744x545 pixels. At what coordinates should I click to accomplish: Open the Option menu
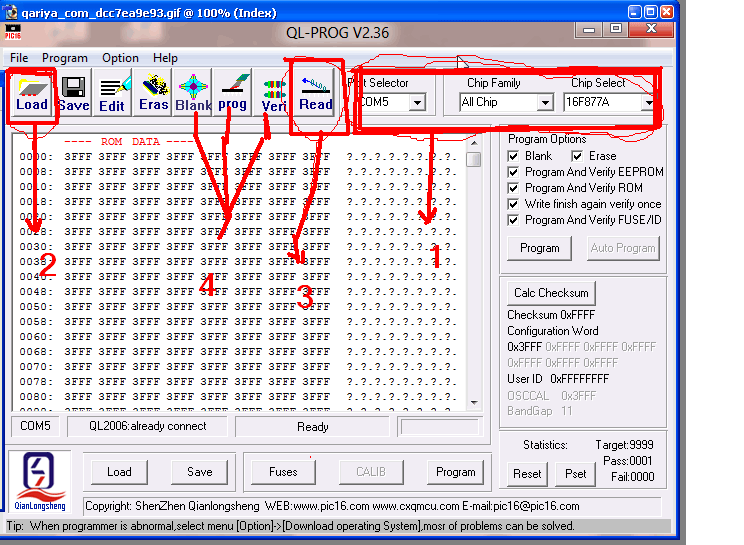[x=121, y=58]
